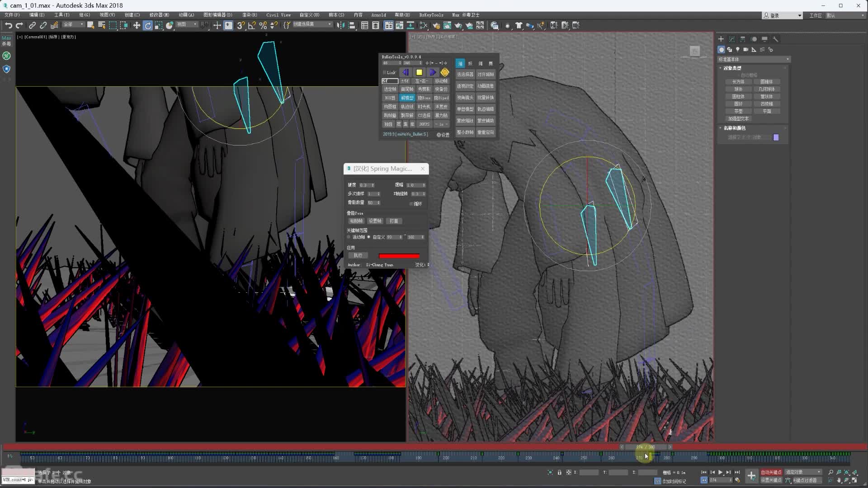Toggle the Angle Snap icon
Image resolution: width=868 pixels, height=488 pixels.
(x=252, y=25)
